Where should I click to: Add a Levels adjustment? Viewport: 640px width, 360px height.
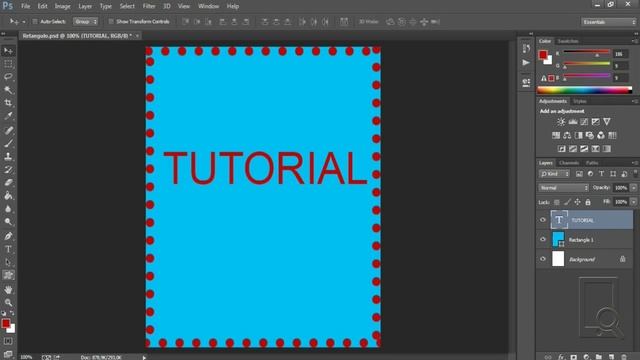[573, 122]
